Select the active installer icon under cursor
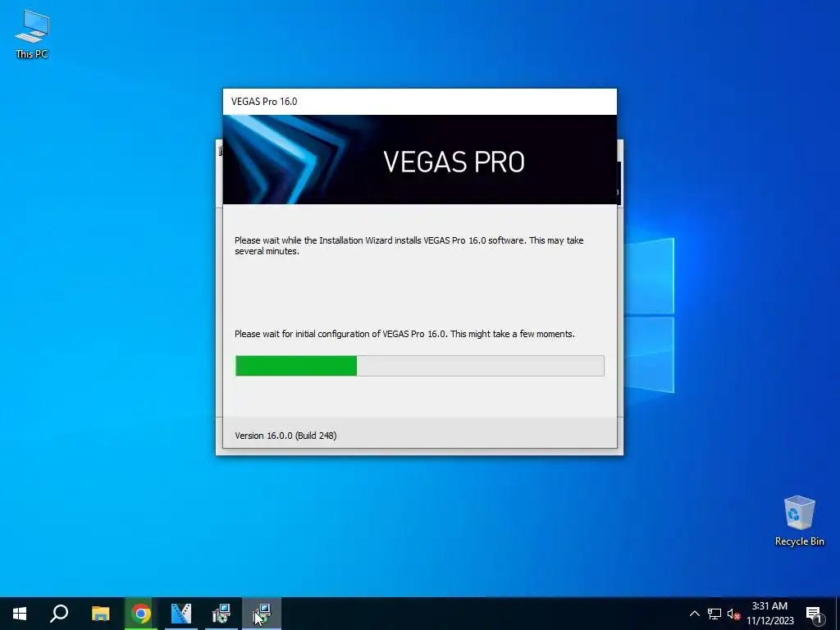The image size is (840, 630). (x=262, y=614)
